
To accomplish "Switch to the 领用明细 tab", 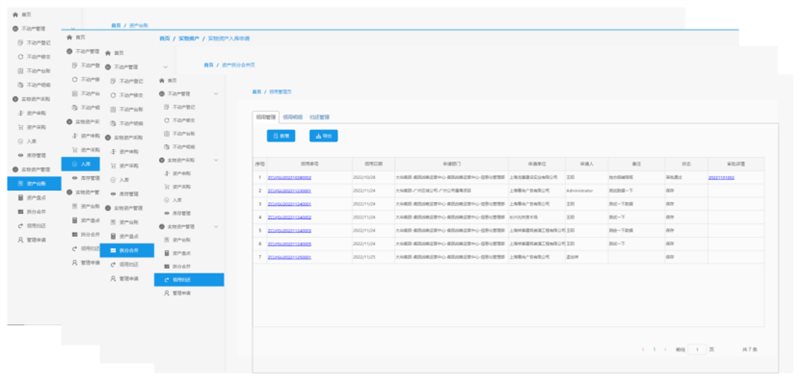I will (x=292, y=117).
